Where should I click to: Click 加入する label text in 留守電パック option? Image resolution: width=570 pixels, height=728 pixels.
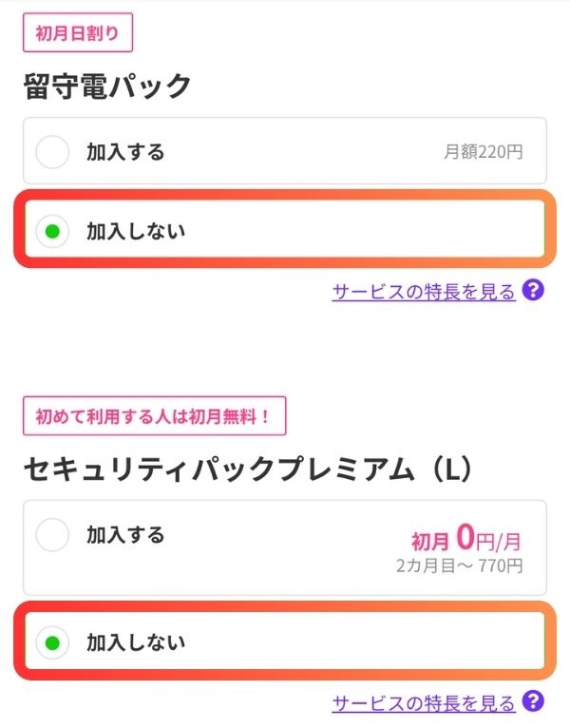tap(125, 152)
